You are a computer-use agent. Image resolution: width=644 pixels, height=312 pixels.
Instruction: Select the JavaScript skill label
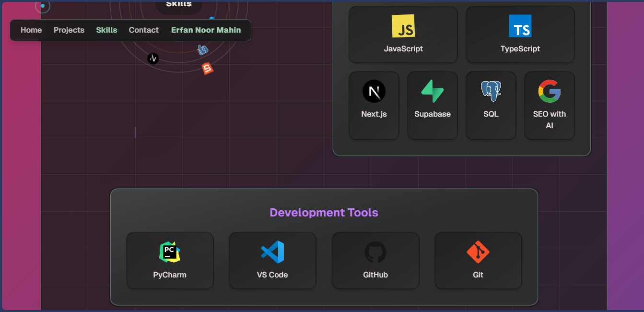point(403,48)
